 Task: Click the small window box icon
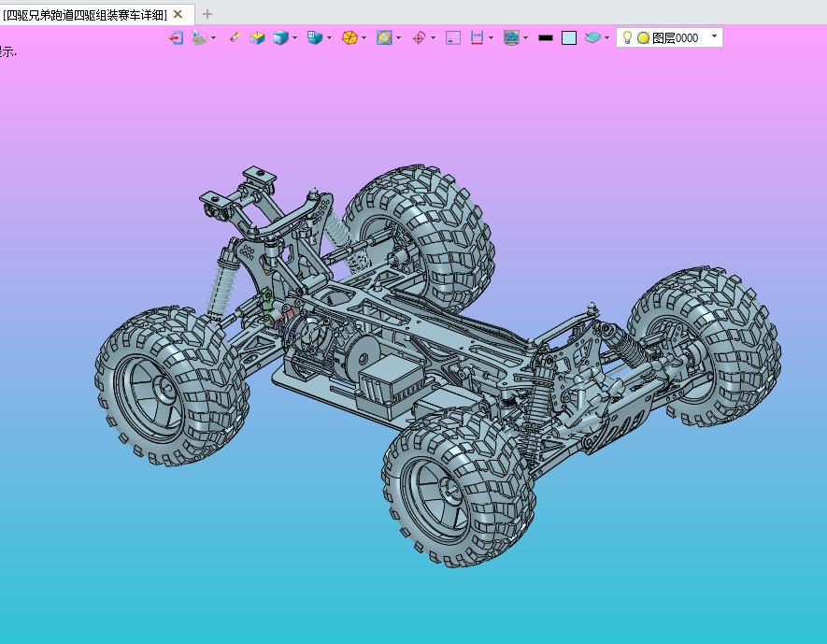tap(453, 38)
